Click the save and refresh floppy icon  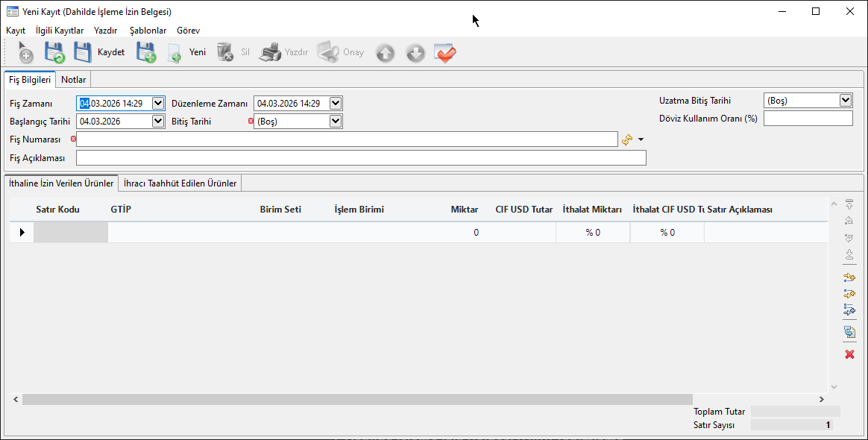[54, 53]
